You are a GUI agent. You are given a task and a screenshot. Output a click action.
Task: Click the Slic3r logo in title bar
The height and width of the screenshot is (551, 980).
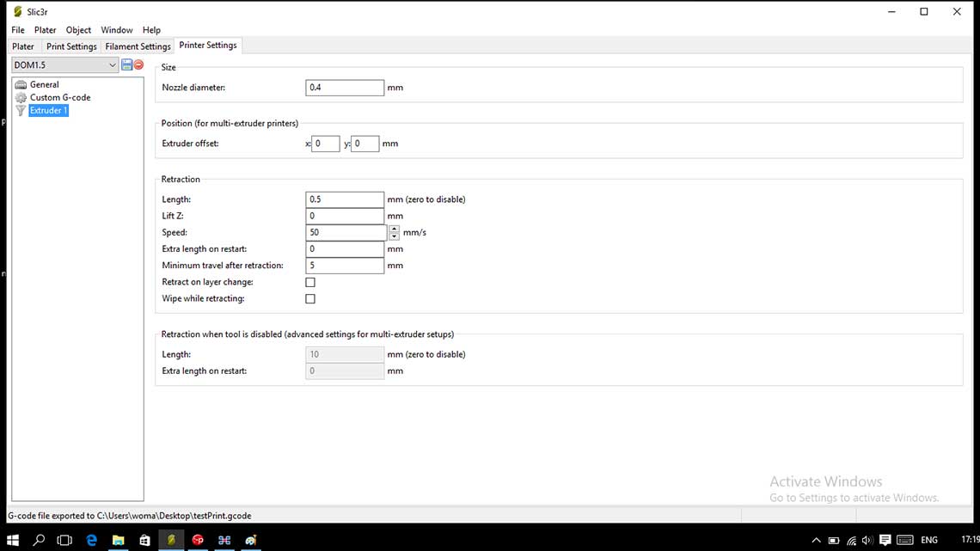pyautogui.click(x=17, y=12)
